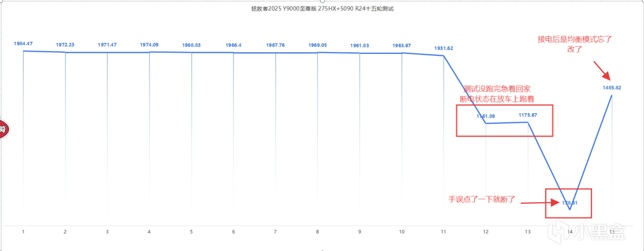Image resolution: width=644 pixels, height=251 pixels.
Task: Select x-axis label 10
Action: point(401,232)
